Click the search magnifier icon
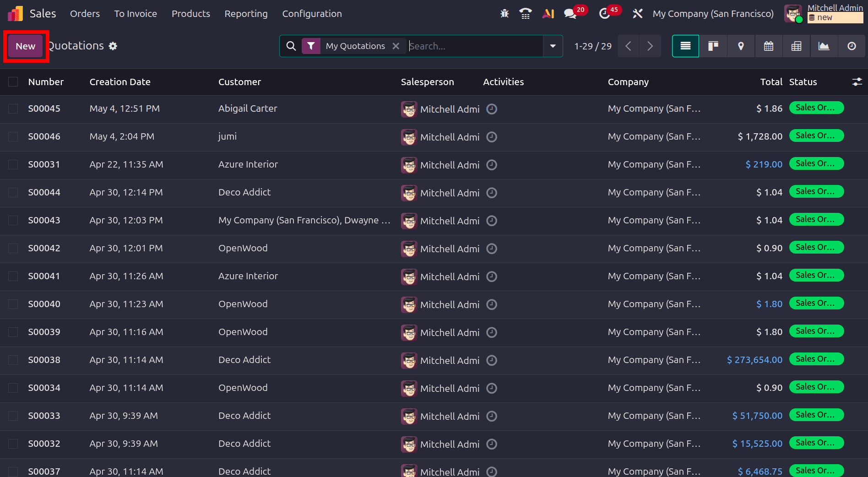Viewport: 868px width, 477px height. pos(291,46)
